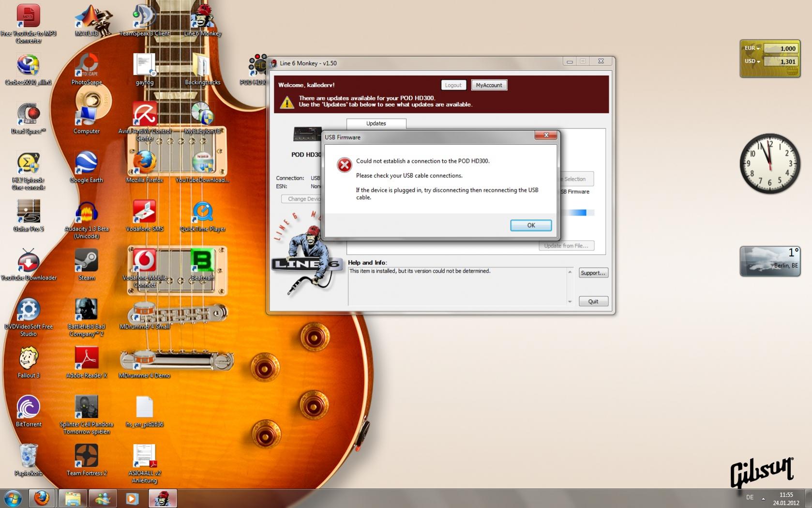Click the Line 6 Monkey taskbar button
This screenshot has width=812, height=508.
[163, 498]
